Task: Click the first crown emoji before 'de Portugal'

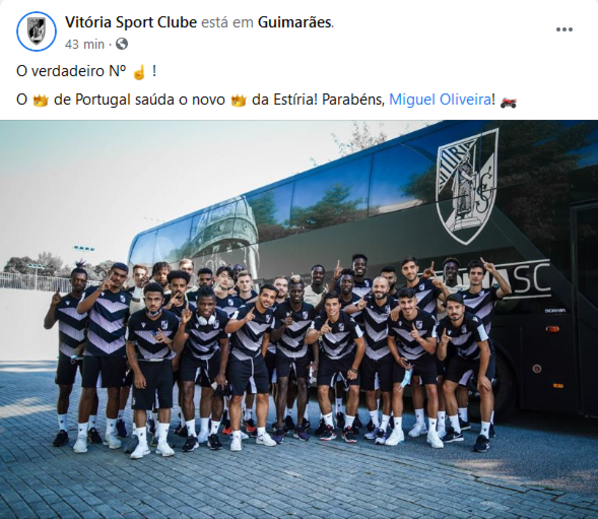Action: tap(40, 101)
